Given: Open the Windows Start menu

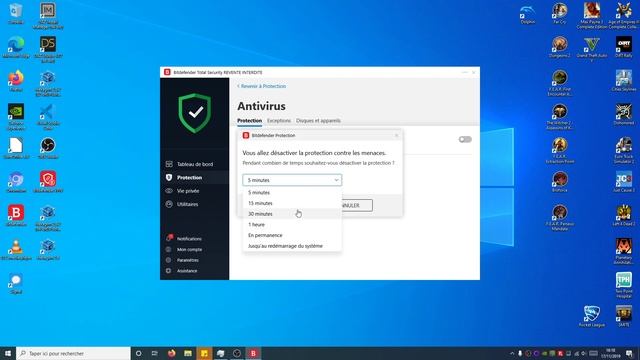Looking at the screenshot, I should coord(8,353).
